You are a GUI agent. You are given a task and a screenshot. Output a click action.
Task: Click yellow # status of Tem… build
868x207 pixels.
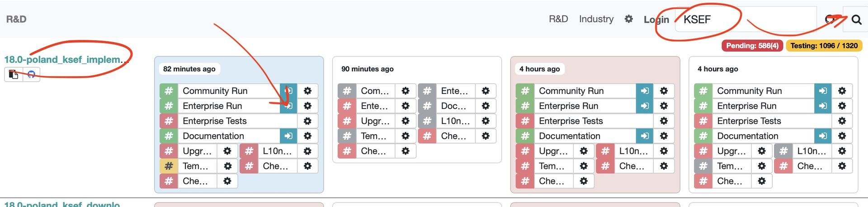click(169, 166)
